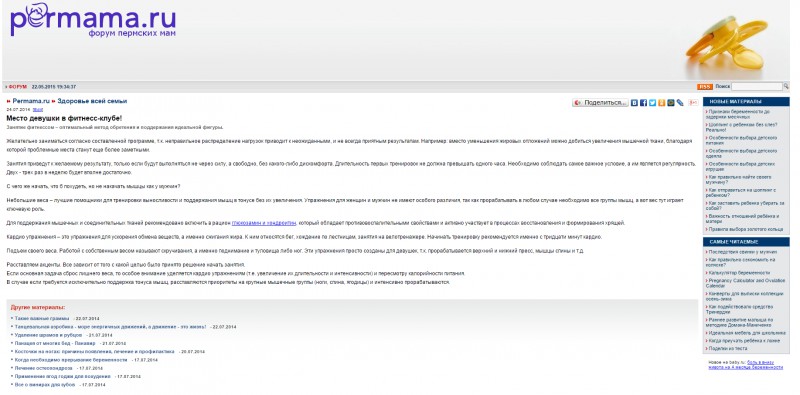Open Признаки беременности до задержки месячных
The height and width of the screenshot is (395, 800).
739,114
